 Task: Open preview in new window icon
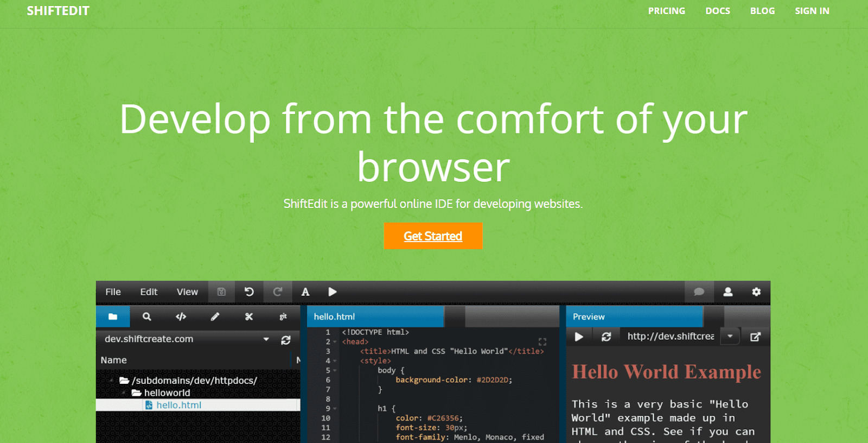(x=755, y=337)
